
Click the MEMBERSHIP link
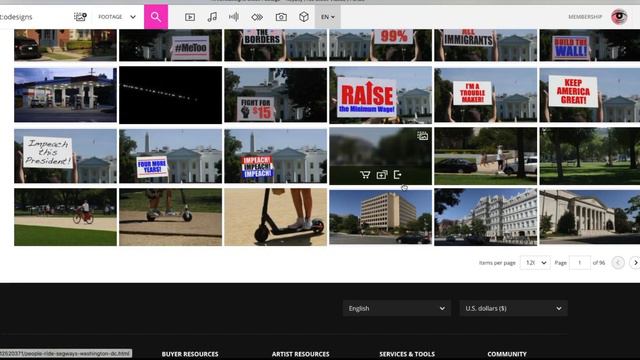(x=585, y=17)
